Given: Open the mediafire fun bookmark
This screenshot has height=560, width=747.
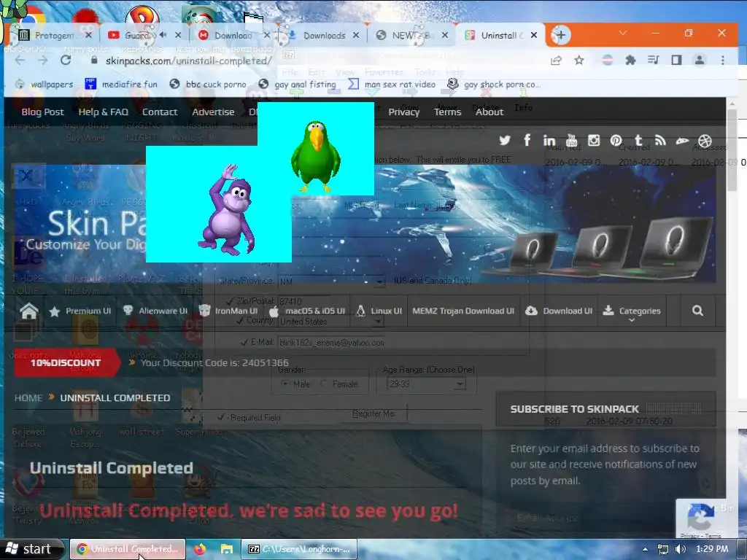Looking at the screenshot, I should tap(121, 85).
